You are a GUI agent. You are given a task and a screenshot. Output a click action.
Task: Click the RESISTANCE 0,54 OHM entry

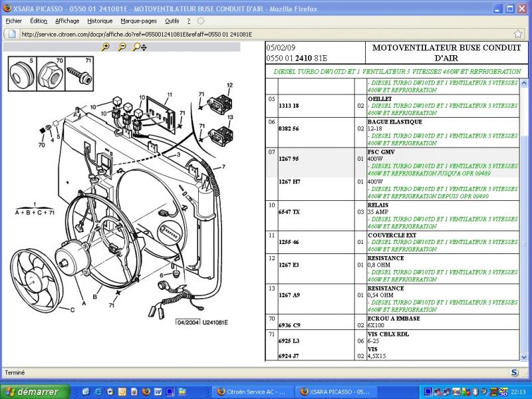386,291
